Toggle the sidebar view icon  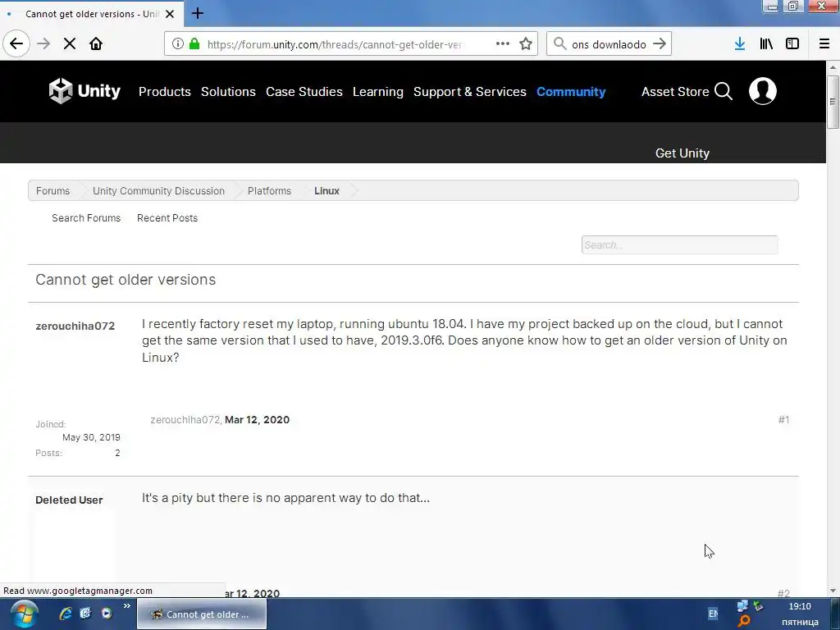792,44
